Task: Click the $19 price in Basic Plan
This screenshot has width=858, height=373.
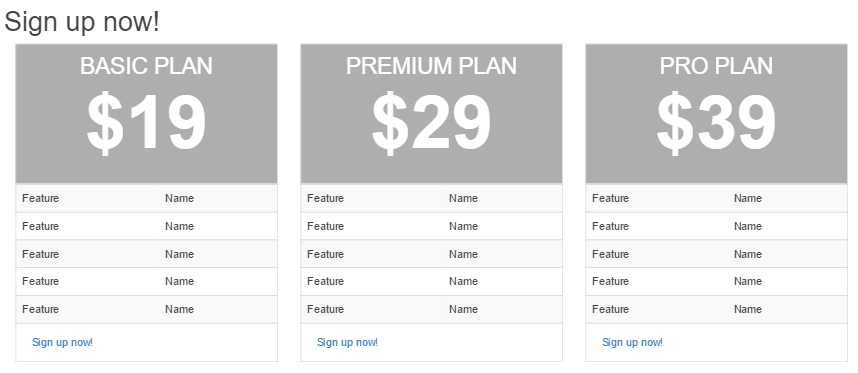Action: tap(146, 123)
